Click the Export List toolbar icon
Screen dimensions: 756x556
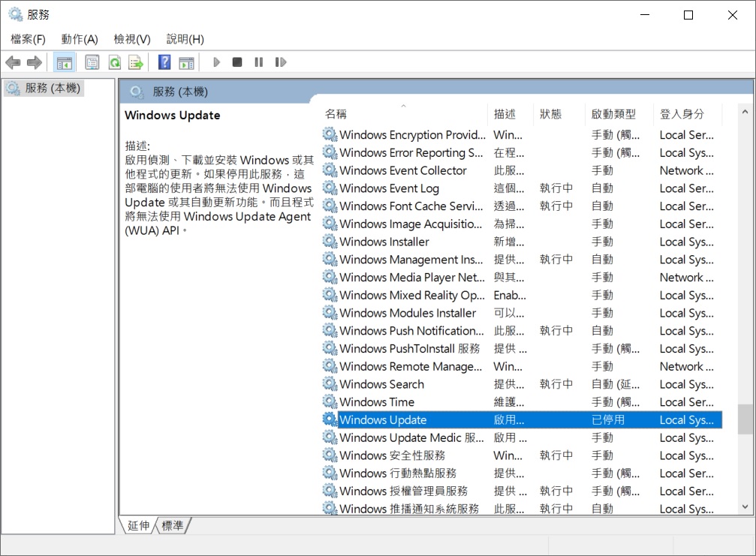coord(136,62)
